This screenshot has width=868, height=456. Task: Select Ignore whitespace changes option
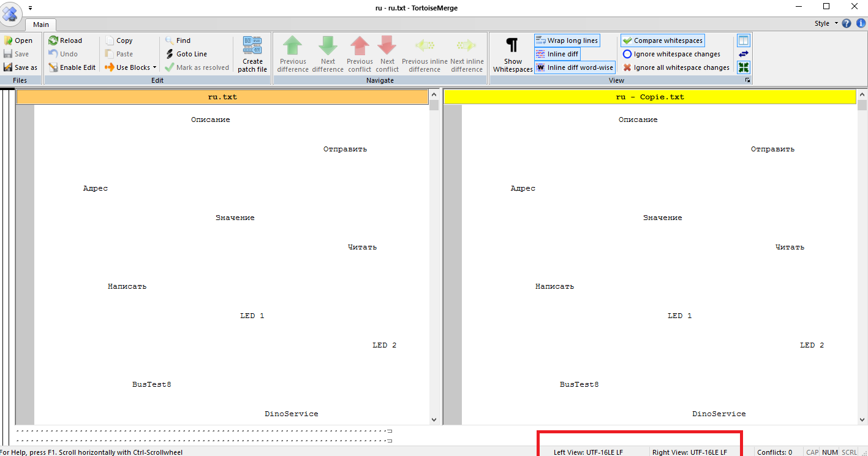671,54
